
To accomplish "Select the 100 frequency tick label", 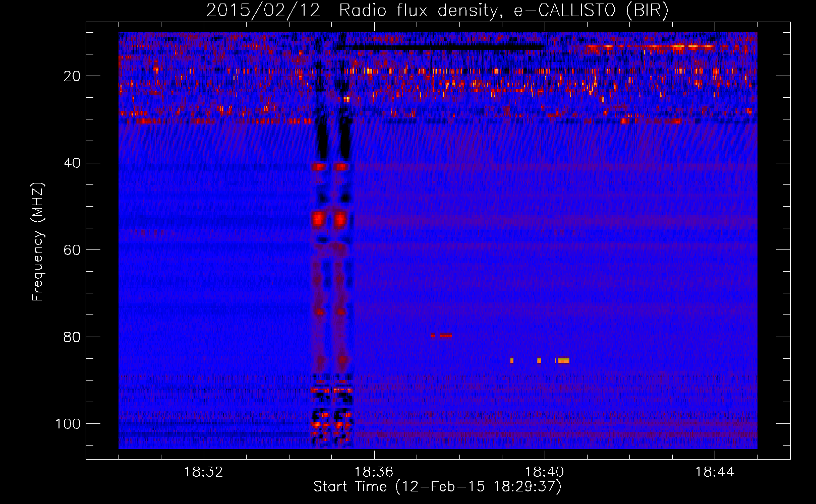I will tap(68, 424).
